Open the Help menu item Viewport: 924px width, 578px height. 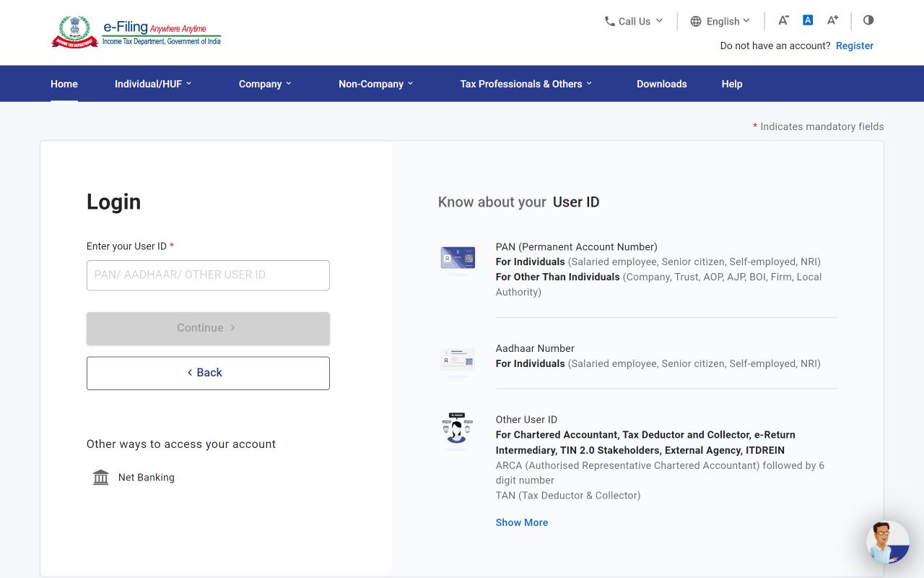[x=732, y=84]
